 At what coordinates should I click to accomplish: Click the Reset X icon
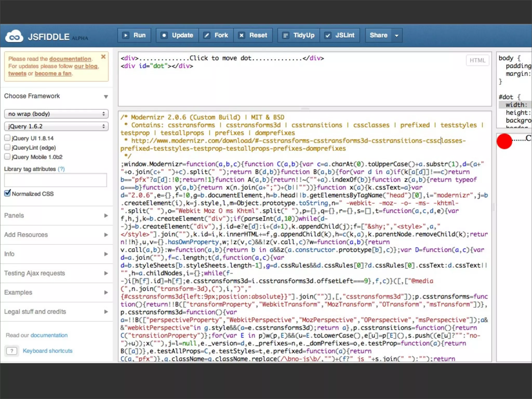point(242,35)
